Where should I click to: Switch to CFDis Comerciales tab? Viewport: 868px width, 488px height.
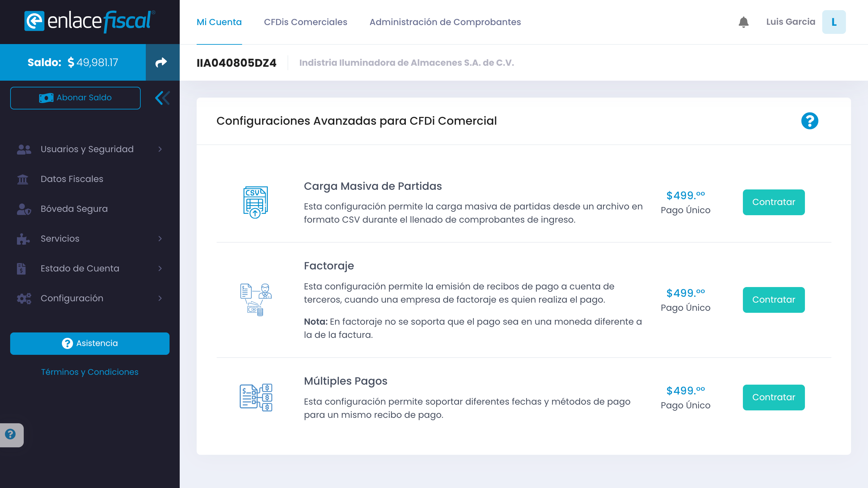tap(305, 22)
